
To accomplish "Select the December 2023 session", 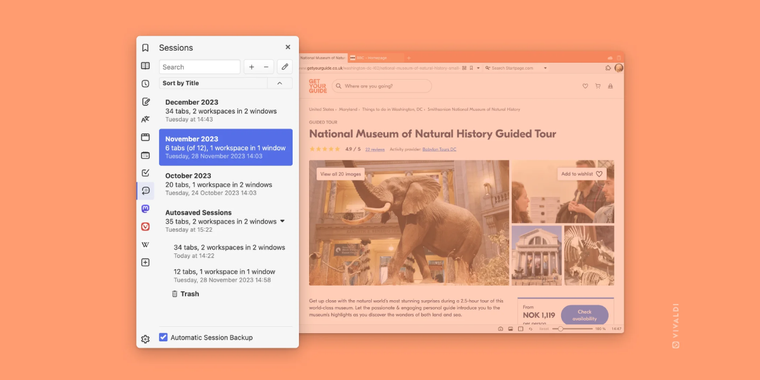I will [226, 111].
